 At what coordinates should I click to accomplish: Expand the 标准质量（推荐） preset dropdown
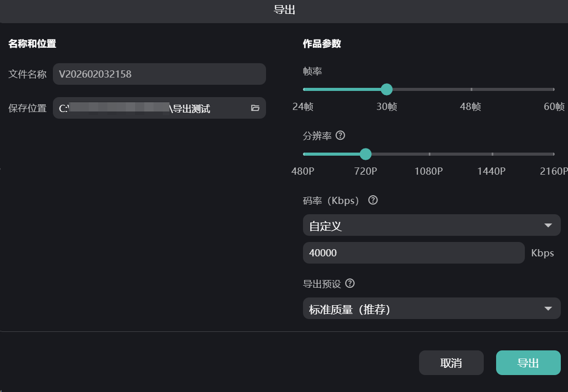pos(431,309)
